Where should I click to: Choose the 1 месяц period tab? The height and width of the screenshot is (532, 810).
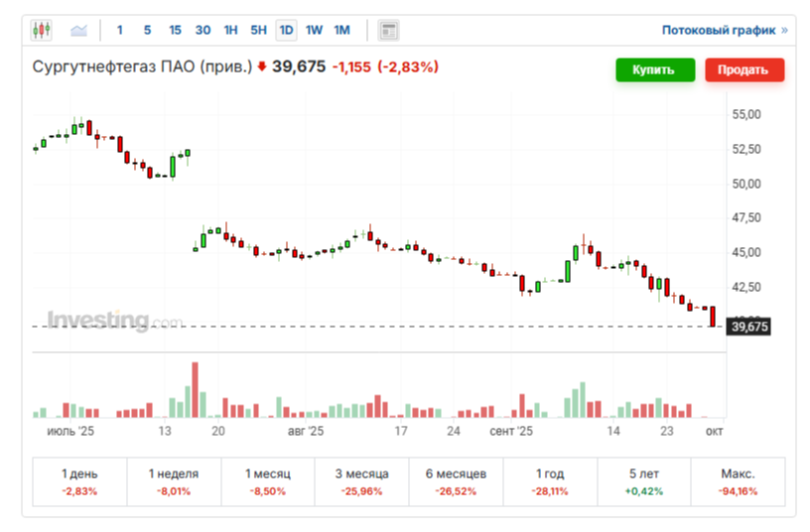pyautogui.click(x=268, y=481)
